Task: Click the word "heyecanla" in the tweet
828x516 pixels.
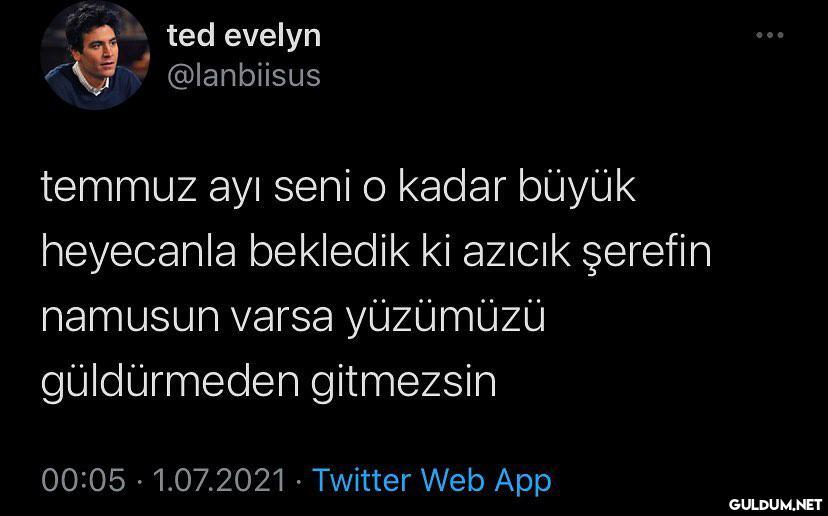Action: pos(139,254)
